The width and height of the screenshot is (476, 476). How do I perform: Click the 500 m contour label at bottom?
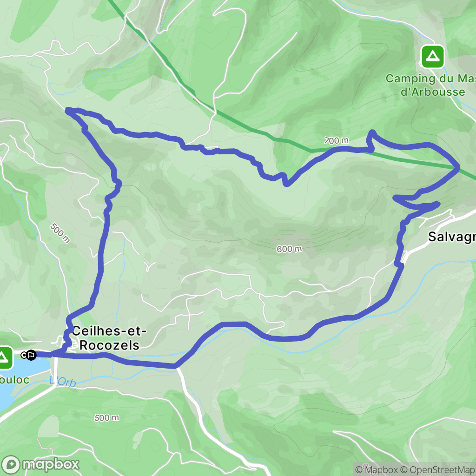pyautogui.click(x=106, y=418)
